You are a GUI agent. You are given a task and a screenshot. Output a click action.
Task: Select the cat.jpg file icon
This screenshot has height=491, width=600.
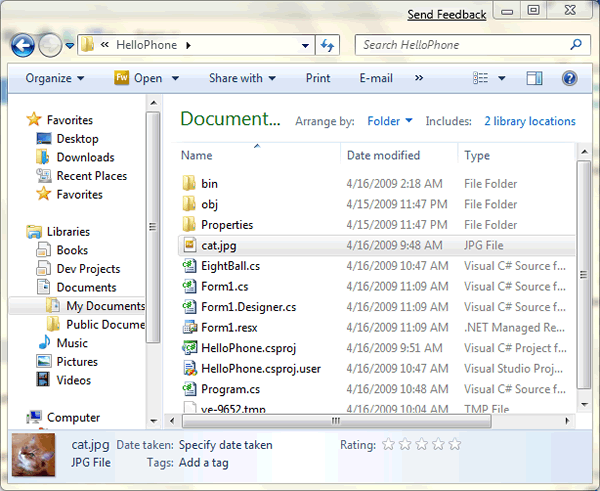point(189,245)
